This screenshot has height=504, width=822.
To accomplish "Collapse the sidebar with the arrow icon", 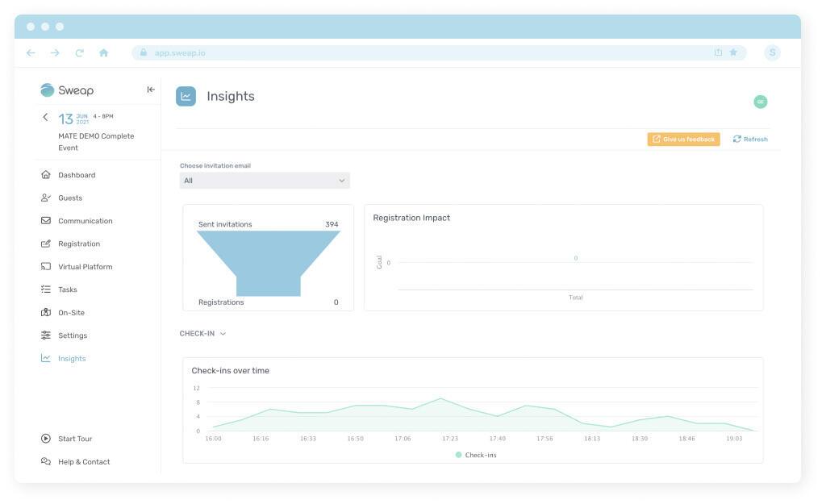I will [151, 90].
